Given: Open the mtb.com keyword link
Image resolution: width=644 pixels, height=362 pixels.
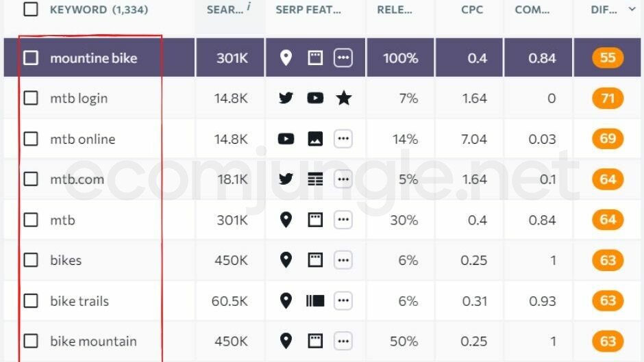Looking at the screenshot, I should pyautogui.click(x=77, y=179).
